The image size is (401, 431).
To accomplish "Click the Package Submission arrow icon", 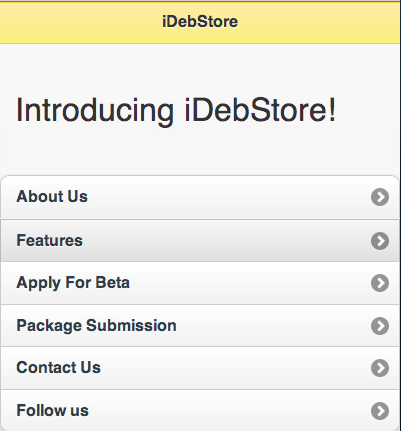I will tap(380, 326).
